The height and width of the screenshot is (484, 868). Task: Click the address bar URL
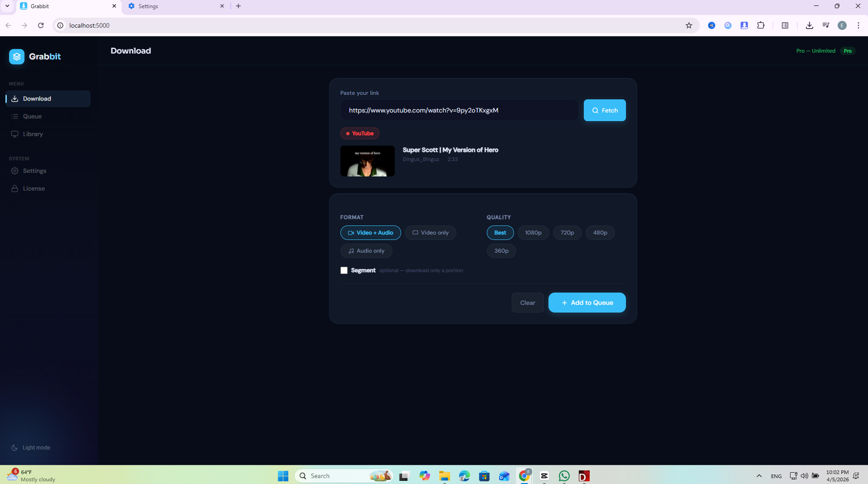tap(89, 25)
